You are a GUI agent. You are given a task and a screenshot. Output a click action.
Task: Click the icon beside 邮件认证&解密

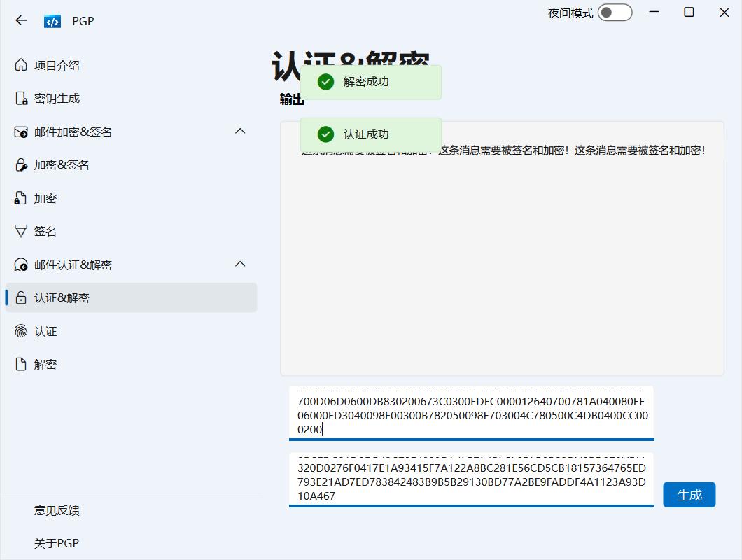[21, 265]
